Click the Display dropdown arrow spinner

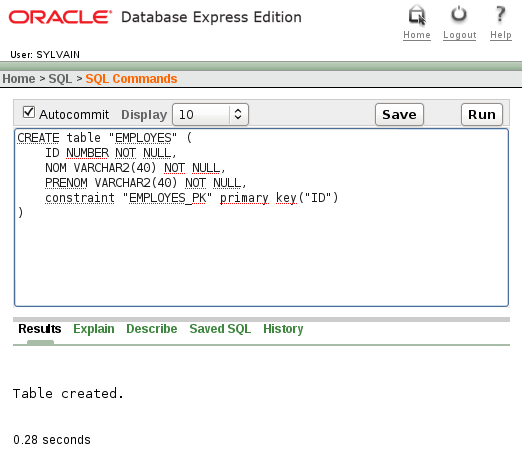pyautogui.click(x=238, y=114)
